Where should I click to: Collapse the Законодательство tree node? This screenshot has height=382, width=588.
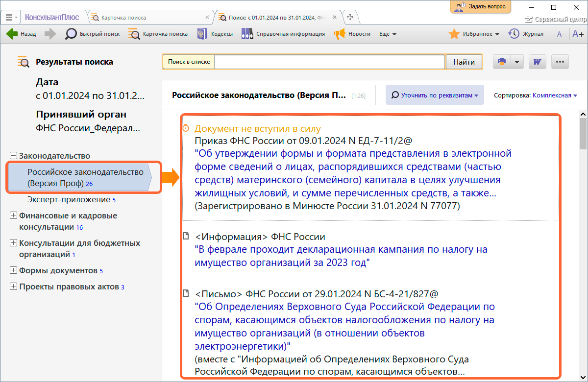click(x=14, y=156)
